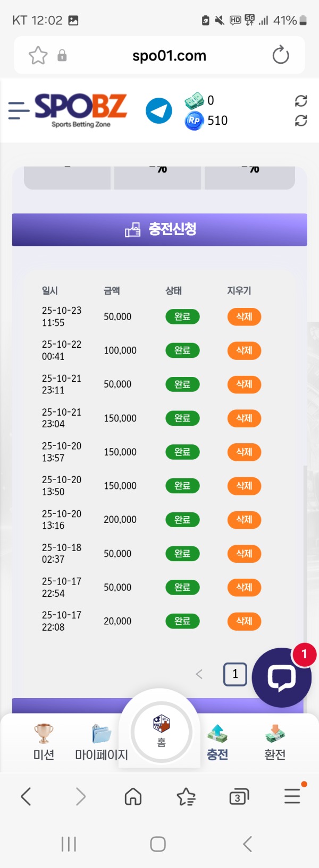The image size is (319, 868).
Task: Bookmark the page with the star icon
Action: 38,55
